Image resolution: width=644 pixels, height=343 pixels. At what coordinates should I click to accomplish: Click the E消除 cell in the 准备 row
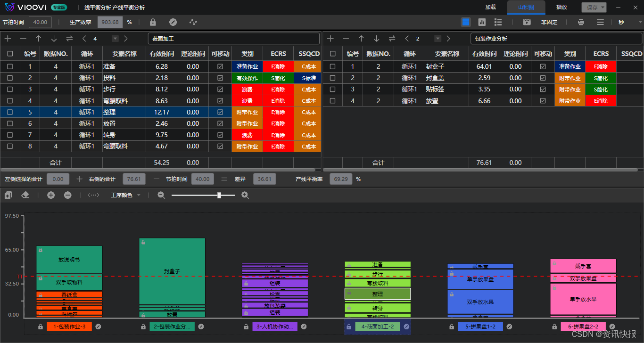click(278, 66)
